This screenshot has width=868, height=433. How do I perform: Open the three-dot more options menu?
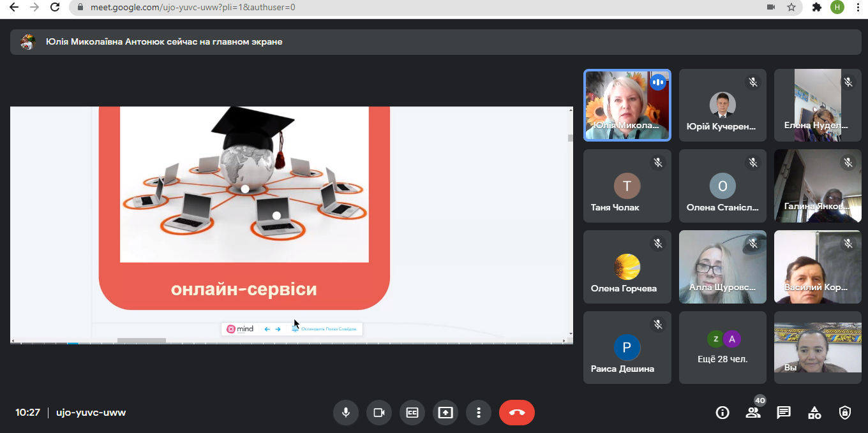(x=479, y=413)
